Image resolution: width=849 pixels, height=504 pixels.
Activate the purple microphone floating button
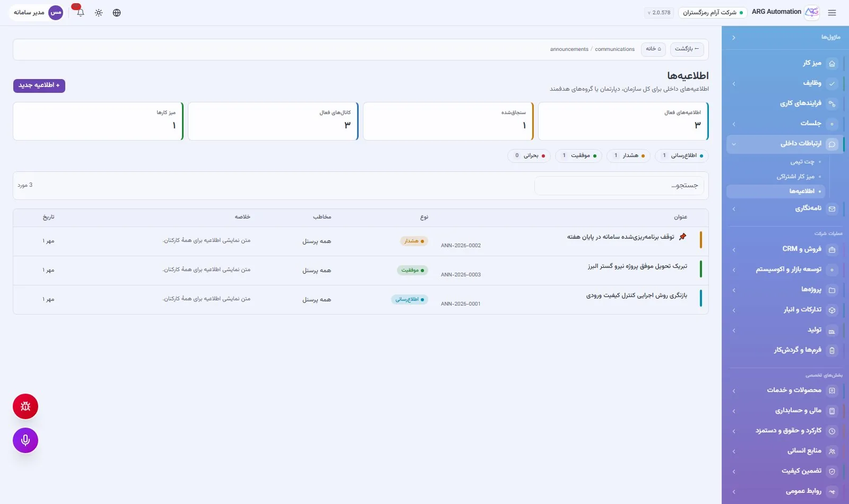25,440
